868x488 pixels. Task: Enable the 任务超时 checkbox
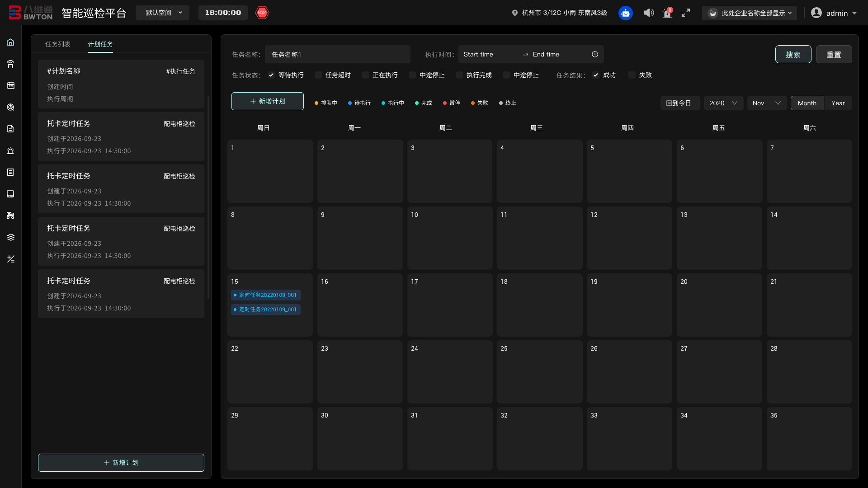click(x=318, y=75)
